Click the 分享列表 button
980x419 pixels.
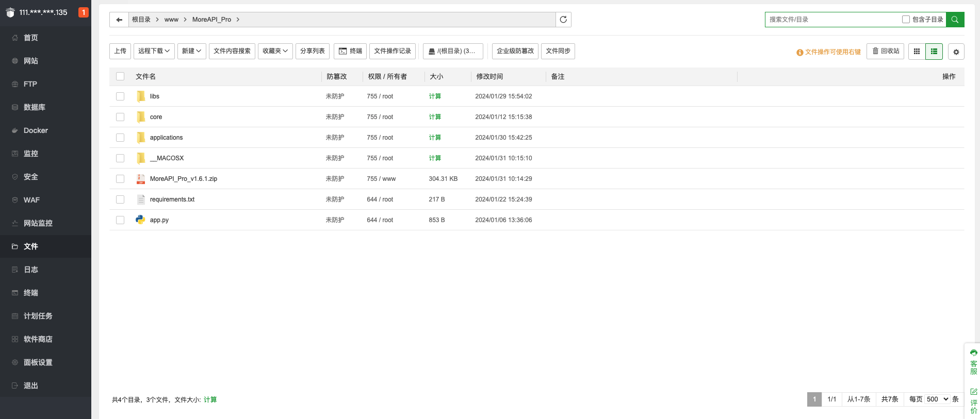313,51
